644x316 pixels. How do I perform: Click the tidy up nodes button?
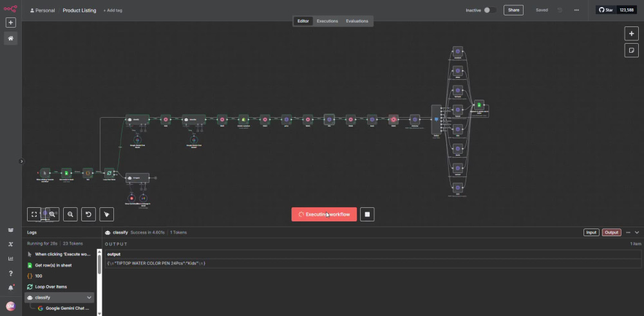coord(106,214)
